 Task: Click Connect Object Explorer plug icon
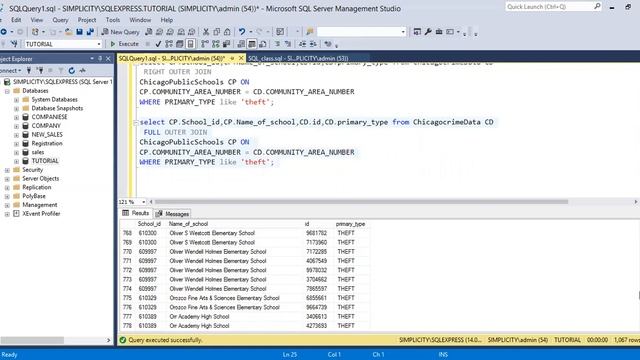[x=29, y=71]
